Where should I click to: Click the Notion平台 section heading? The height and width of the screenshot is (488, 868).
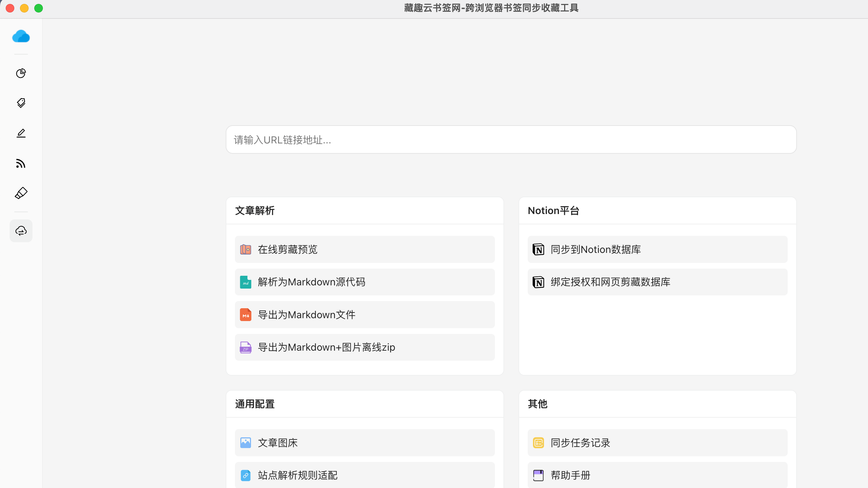pyautogui.click(x=553, y=210)
